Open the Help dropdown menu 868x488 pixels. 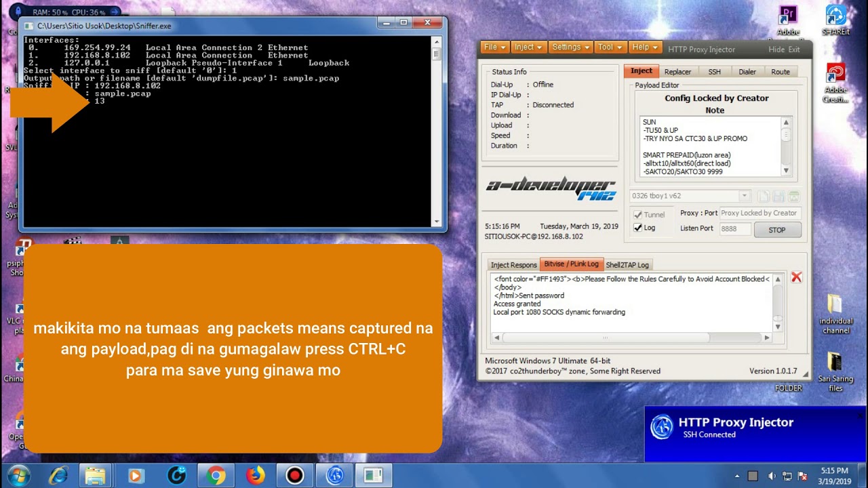point(644,47)
